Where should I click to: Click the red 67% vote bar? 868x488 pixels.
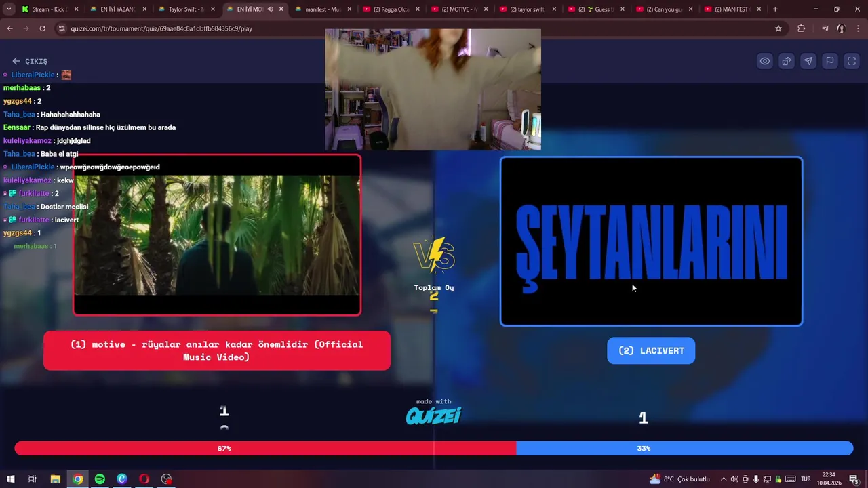(x=265, y=448)
